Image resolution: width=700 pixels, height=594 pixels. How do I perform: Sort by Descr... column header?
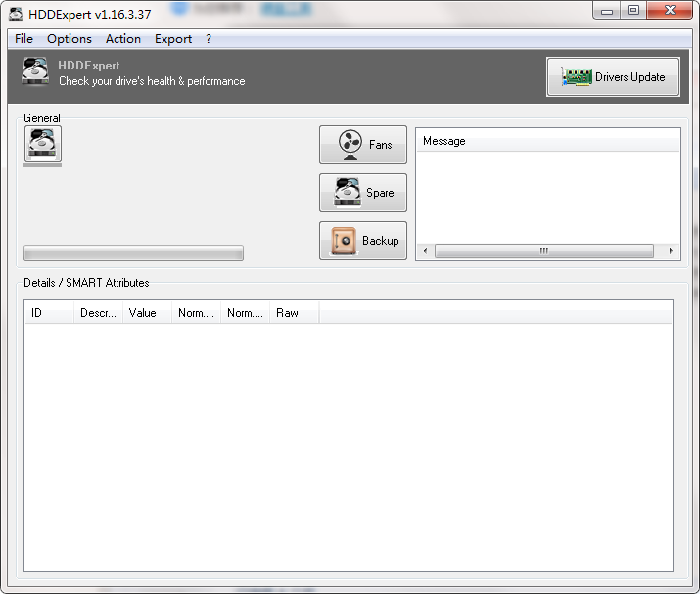pyautogui.click(x=98, y=313)
